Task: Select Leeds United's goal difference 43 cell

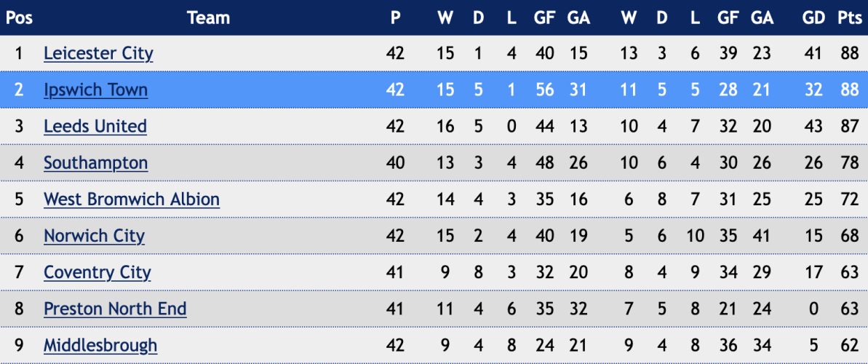Action: coord(813,127)
